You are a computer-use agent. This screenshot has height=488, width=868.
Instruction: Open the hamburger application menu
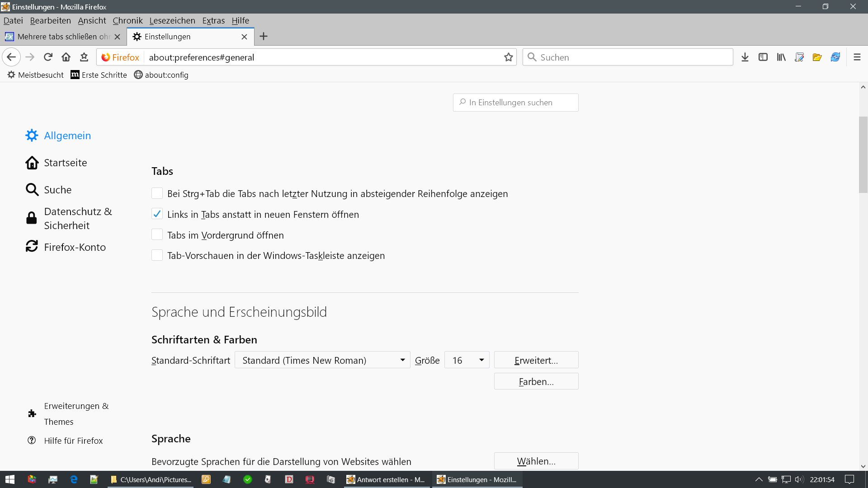click(x=857, y=57)
